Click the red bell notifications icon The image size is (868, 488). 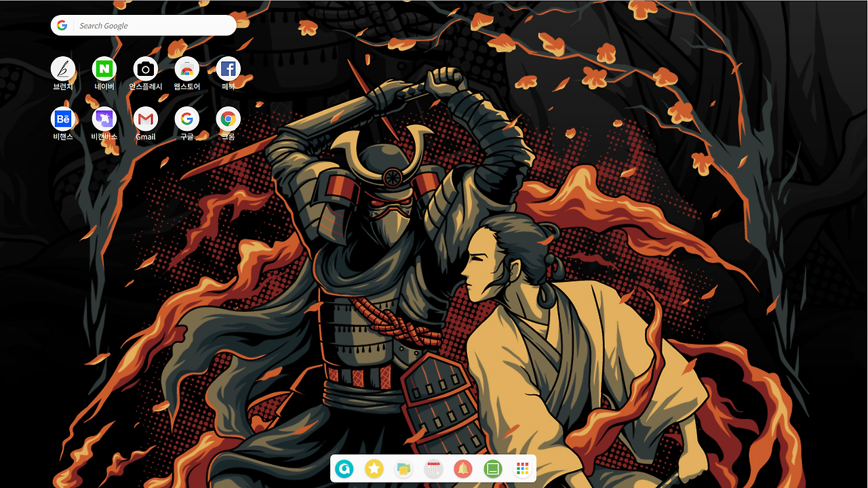click(x=463, y=468)
